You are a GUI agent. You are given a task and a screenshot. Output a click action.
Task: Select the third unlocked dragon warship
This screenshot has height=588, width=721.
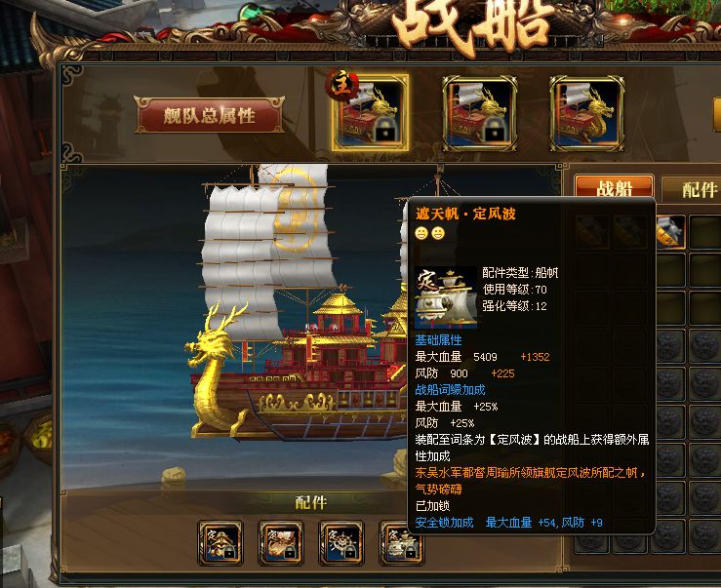pos(587,113)
